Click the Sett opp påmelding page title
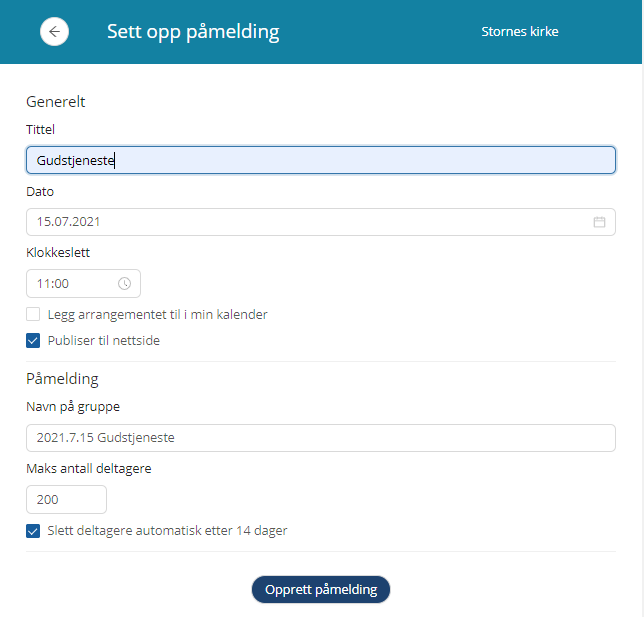Viewport: 644px width, 617px height. (193, 32)
